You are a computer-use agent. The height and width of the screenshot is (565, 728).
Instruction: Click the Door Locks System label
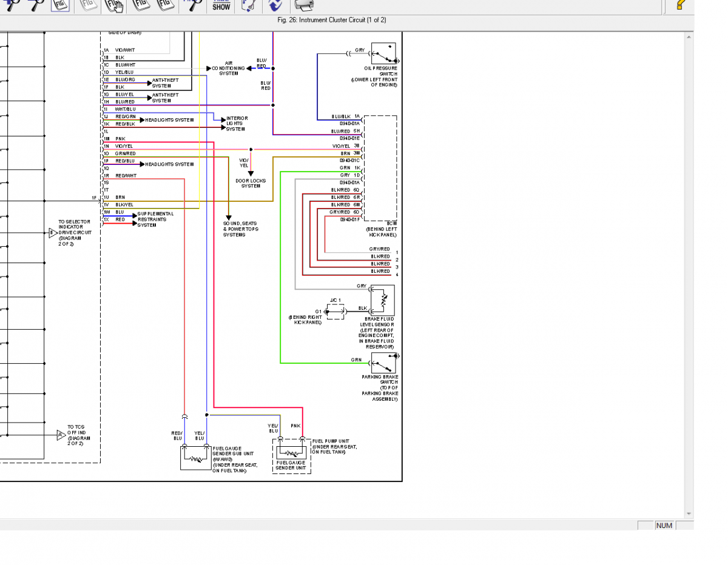pyautogui.click(x=251, y=183)
